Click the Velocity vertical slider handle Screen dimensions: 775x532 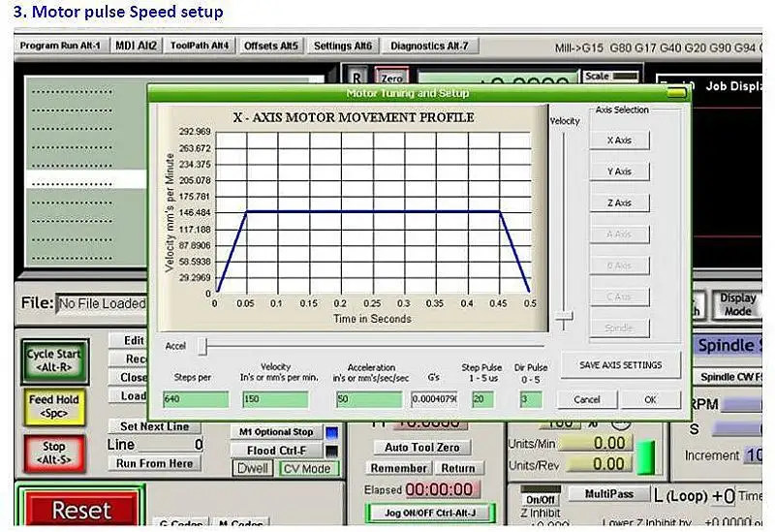tap(564, 316)
